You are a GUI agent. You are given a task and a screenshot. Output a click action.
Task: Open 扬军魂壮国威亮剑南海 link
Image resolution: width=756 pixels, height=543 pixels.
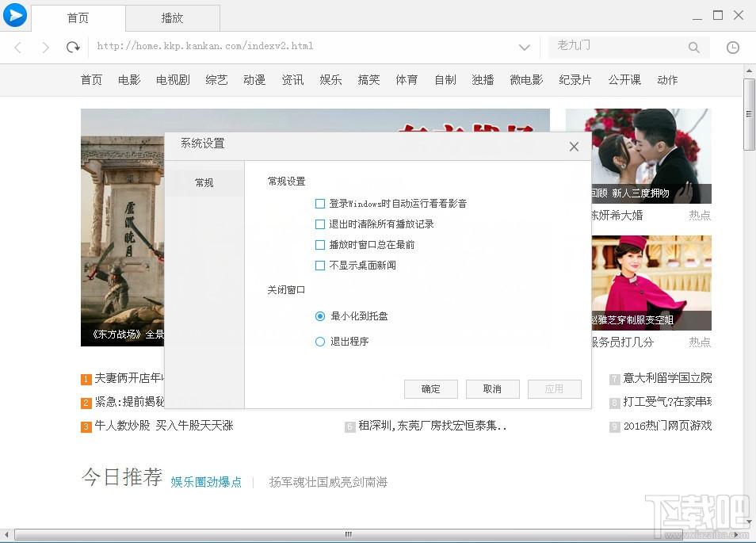[x=328, y=482]
